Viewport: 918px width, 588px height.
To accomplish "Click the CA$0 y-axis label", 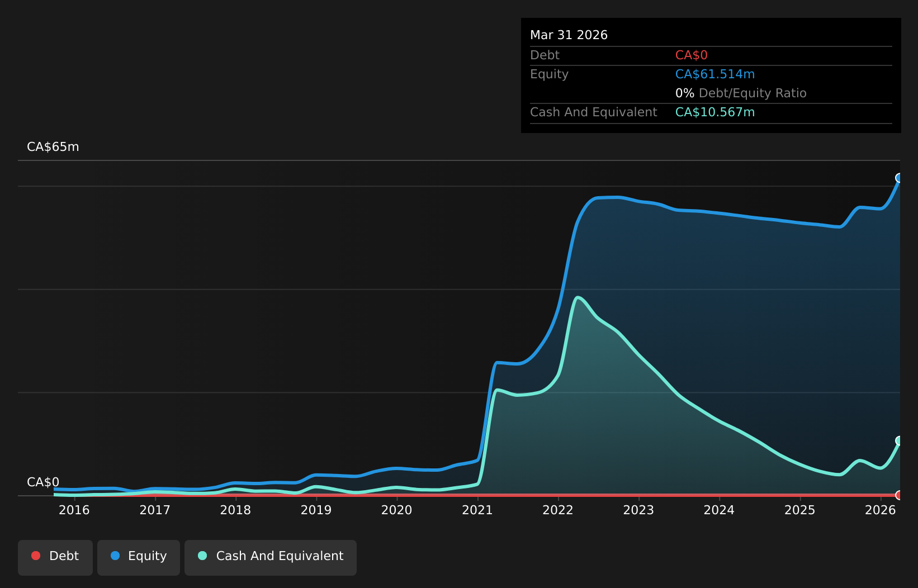I will [x=43, y=482].
